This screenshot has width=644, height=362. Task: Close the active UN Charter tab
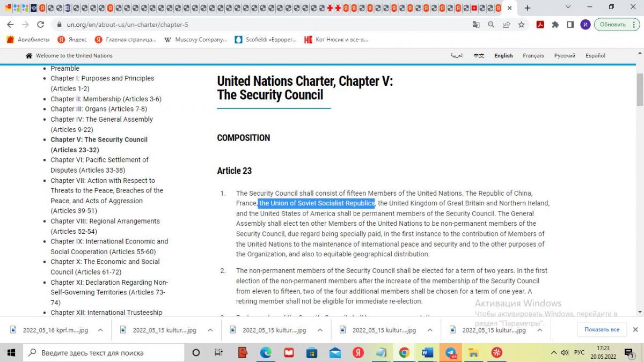click(x=509, y=8)
